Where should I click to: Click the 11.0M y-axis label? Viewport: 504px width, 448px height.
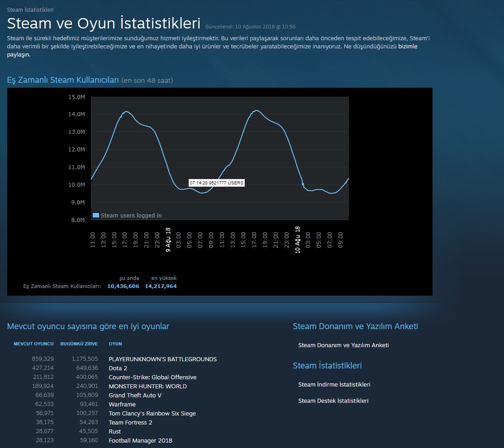[76, 167]
